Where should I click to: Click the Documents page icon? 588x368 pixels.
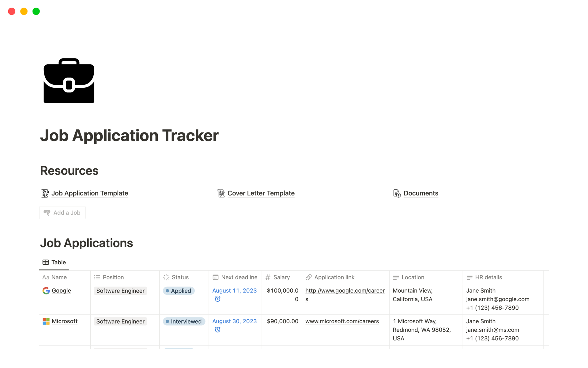397,193
